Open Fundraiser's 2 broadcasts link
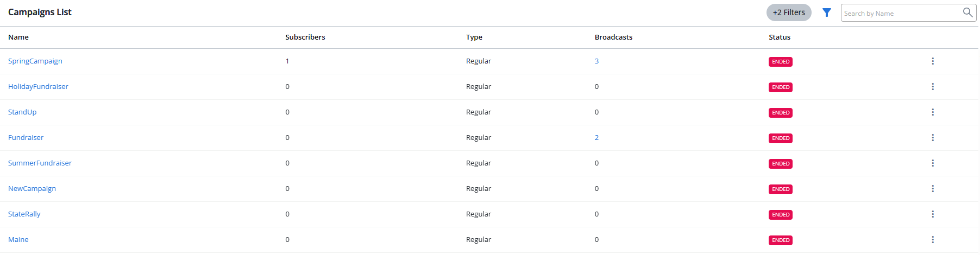 pyautogui.click(x=596, y=138)
